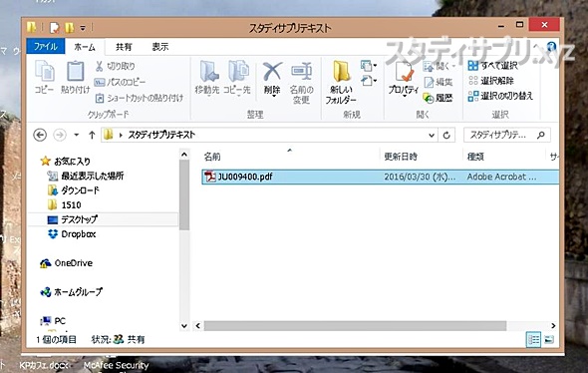Click navigation pane scroll down arrow
The width and height of the screenshot is (588, 373).
point(184,326)
